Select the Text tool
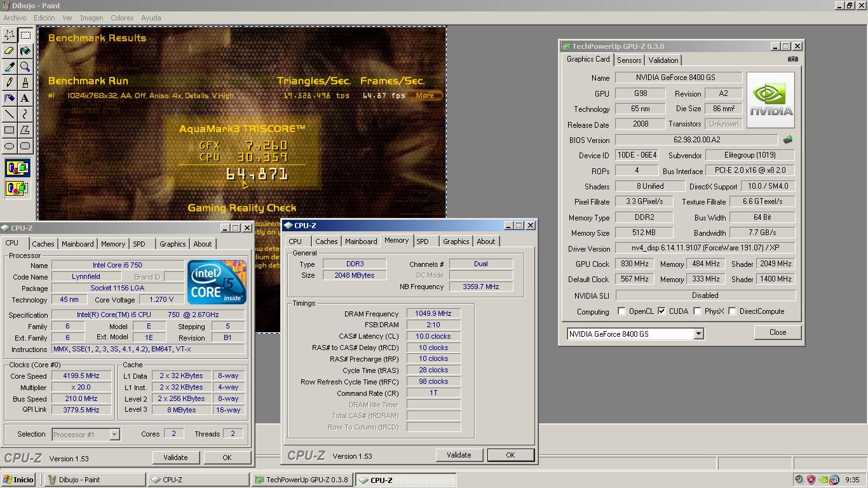 pyautogui.click(x=25, y=98)
